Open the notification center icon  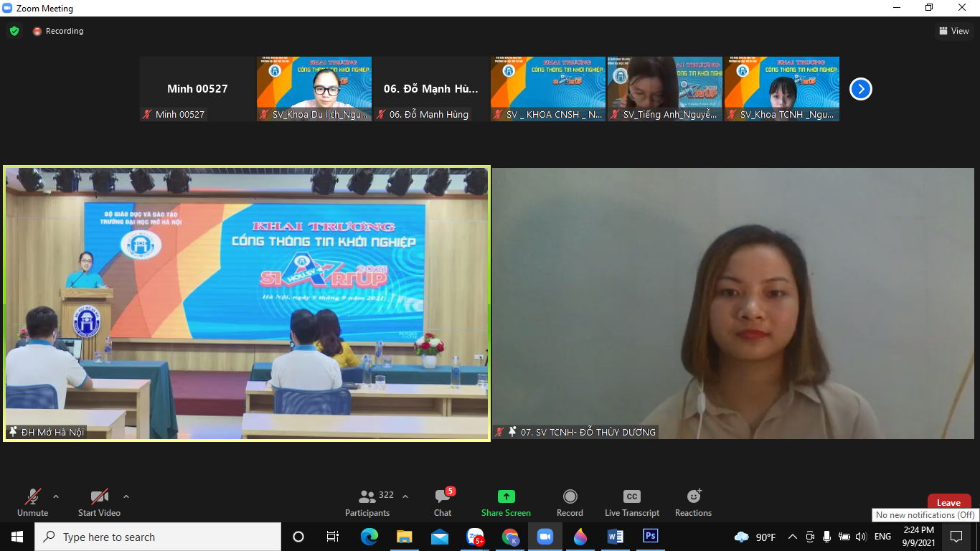pyautogui.click(x=956, y=537)
